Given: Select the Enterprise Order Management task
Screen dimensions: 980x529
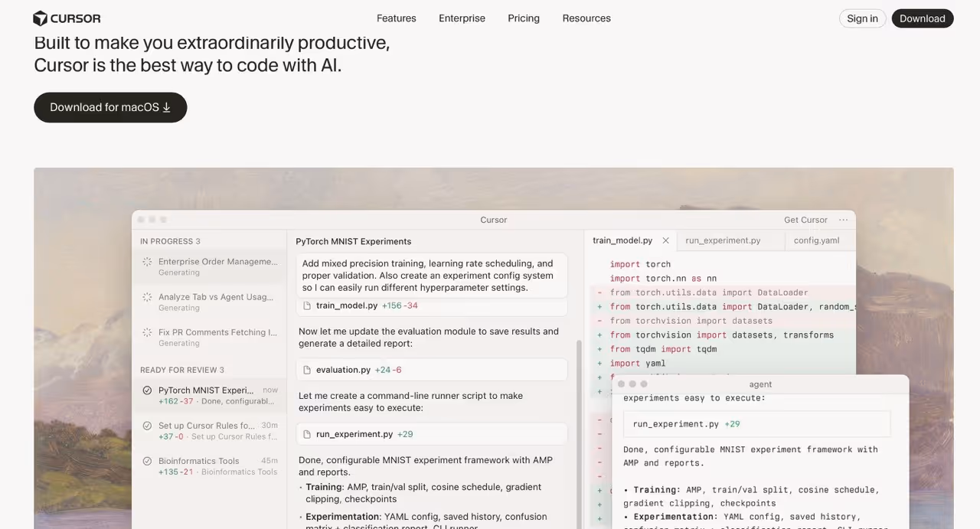Looking at the screenshot, I should [x=209, y=266].
